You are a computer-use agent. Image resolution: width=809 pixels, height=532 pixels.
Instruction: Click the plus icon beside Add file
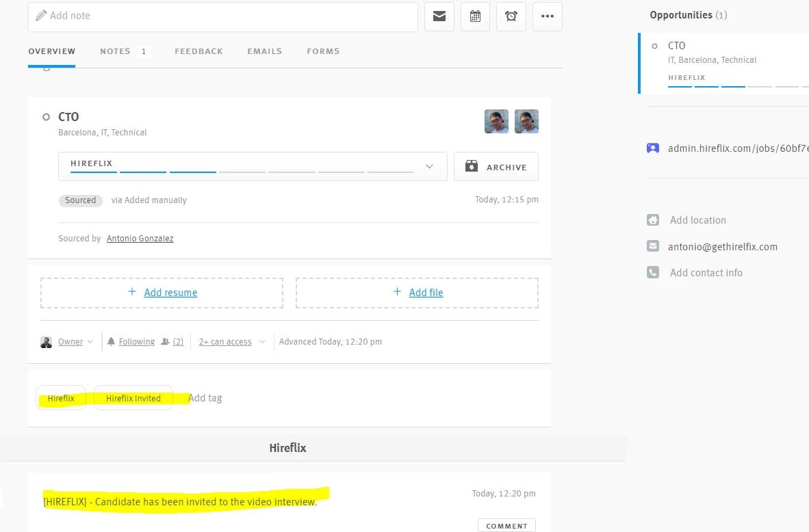click(397, 292)
